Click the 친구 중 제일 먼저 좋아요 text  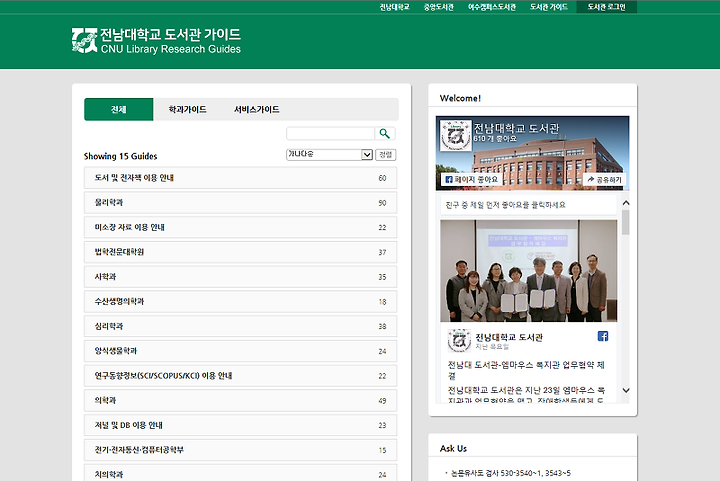point(506,205)
